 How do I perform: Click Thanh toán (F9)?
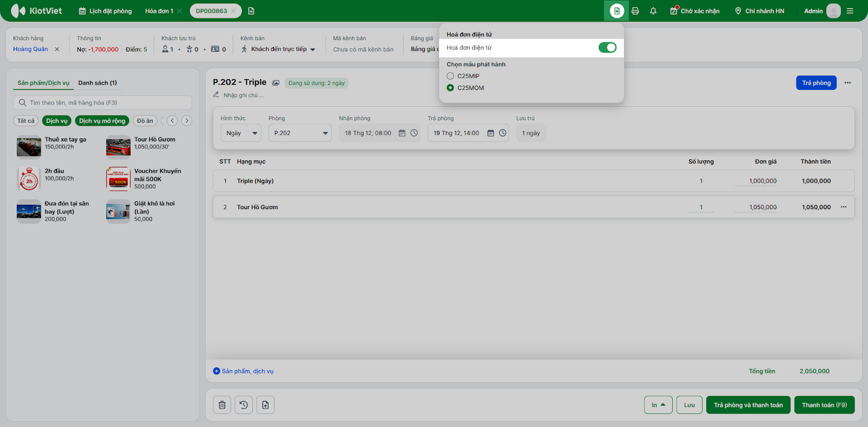[825, 405]
